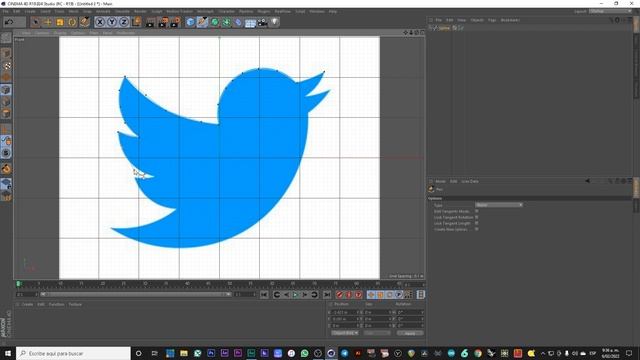Open the Layout dropdown at top right

(610, 11)
